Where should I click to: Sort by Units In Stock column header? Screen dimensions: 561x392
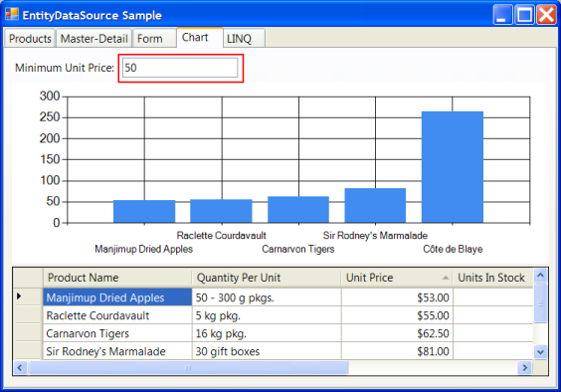[x=493, y=278]
